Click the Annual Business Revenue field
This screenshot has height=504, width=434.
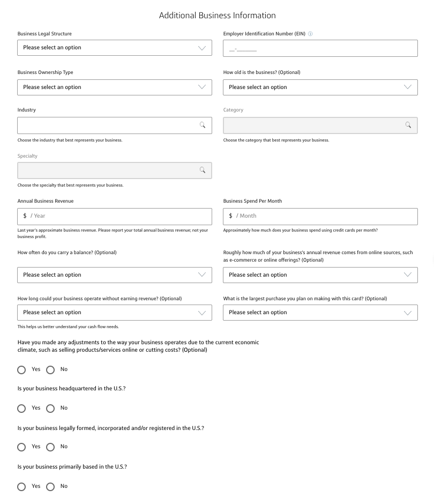click(114, 217)
